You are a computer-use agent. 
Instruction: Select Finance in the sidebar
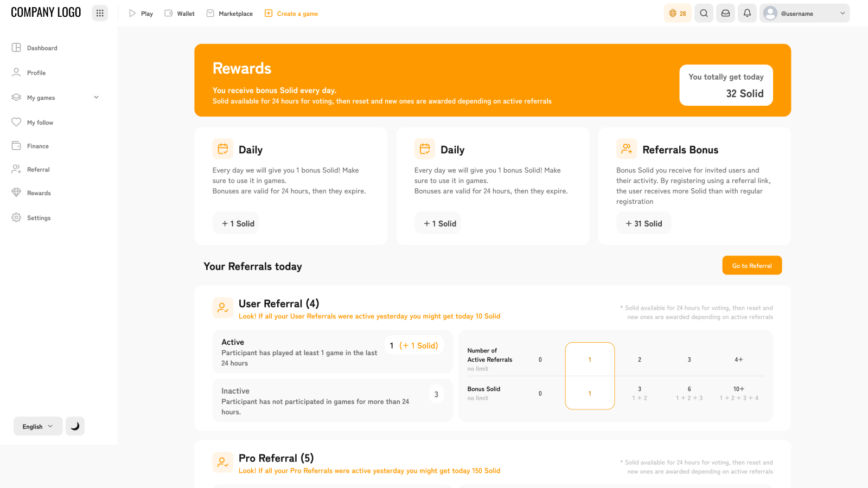click(x=37, y=146)
